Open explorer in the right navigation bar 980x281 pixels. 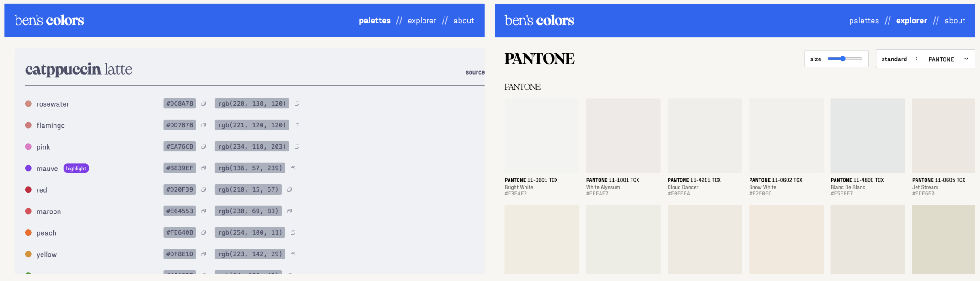[911, 21]
